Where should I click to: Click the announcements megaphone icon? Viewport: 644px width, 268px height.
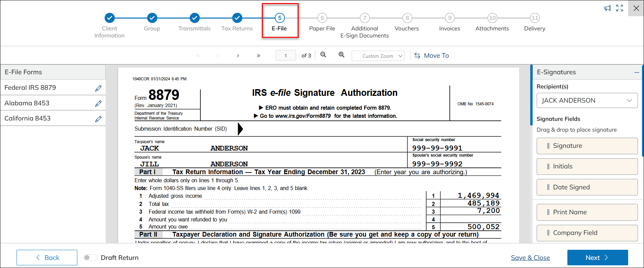(x=607, y=8)
